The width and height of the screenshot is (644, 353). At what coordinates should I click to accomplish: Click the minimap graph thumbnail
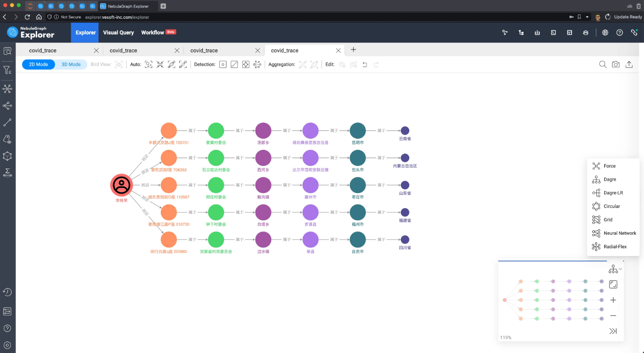[553, 300]
